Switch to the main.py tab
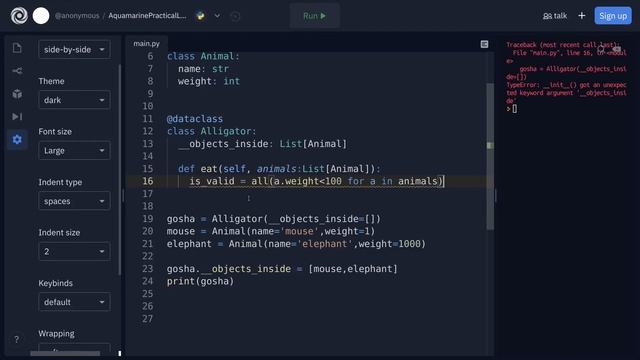This screenshot has width=640, height=360. [x=147, y=43]
